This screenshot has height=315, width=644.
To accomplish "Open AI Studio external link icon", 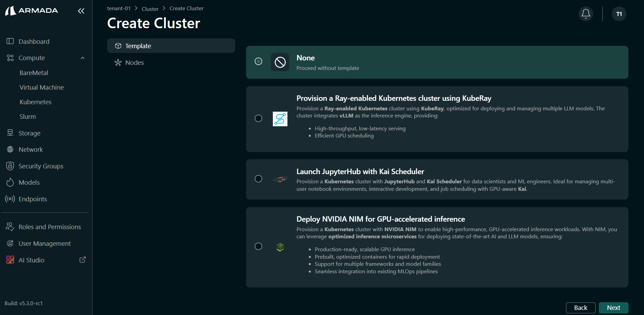I will point(82,260).
